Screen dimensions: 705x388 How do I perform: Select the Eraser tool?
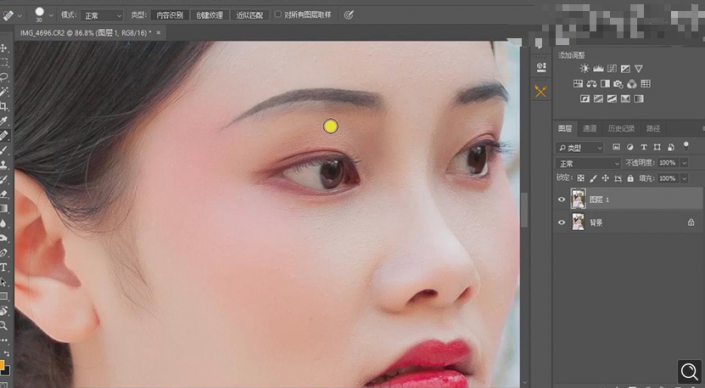coord(4,194)
